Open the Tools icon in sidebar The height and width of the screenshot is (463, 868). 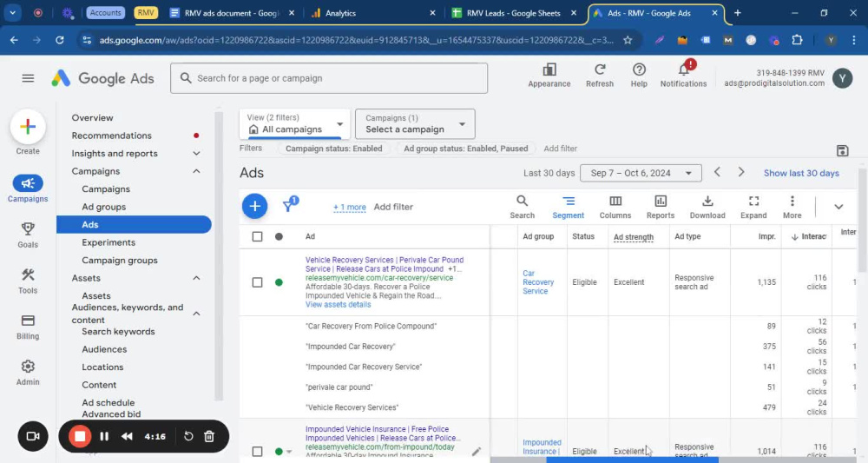click(28, 274)
